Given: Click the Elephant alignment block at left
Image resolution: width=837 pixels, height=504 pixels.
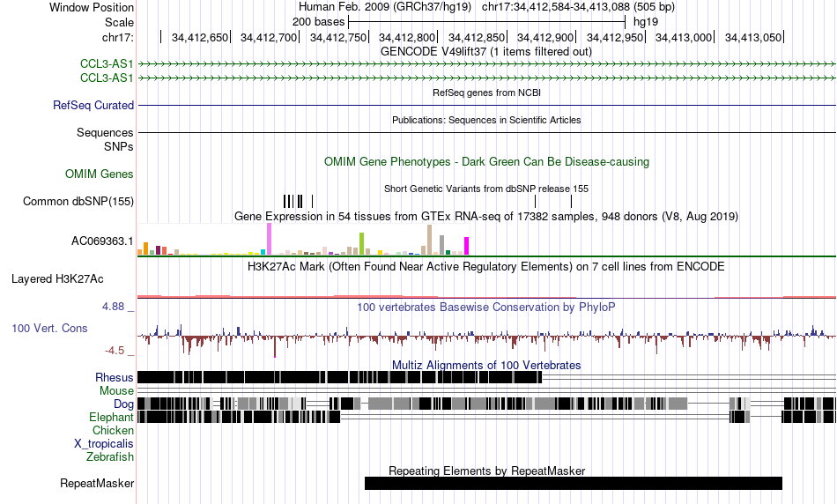Looking at the screenshot, I should [x=239, y=417].
